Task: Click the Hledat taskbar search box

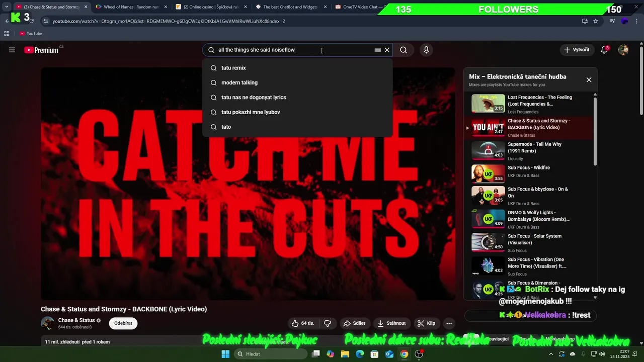Action: pyautogui.click(x=272, y=354)
